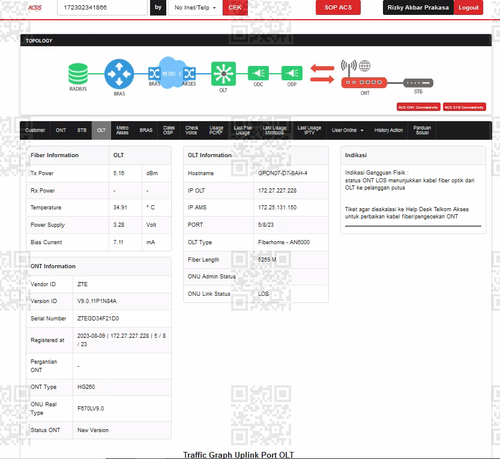
Task: Open the Usage PCRF tab
Action: (216, 130)
